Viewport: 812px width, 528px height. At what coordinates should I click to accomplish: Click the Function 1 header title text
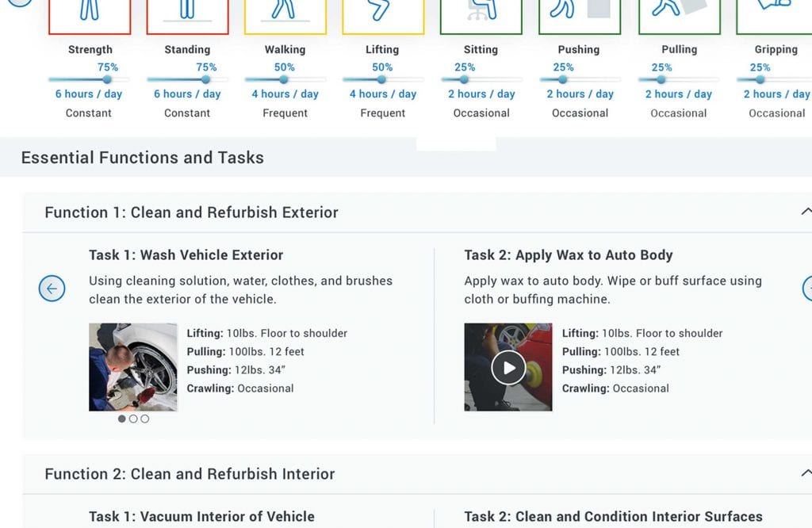coord(191,212)
